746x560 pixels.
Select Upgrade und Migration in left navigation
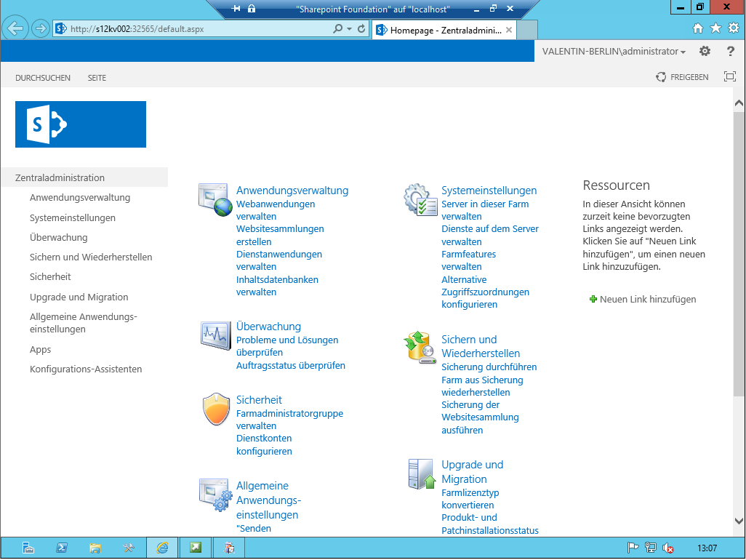pos(79,297)
